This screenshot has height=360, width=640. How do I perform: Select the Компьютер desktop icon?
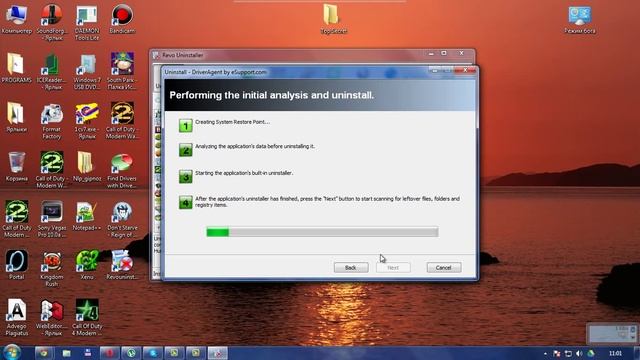pyautogui.click(x=16, y=19)
